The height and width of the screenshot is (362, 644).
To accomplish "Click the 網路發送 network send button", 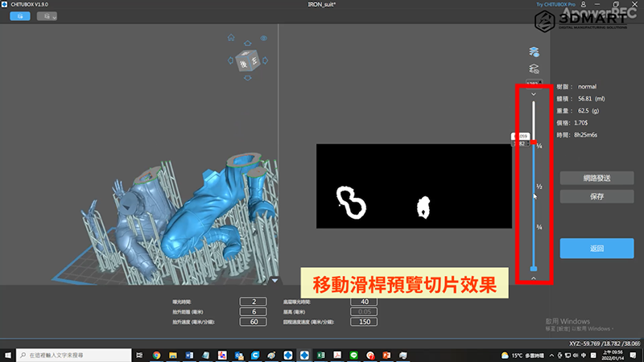I will (x=597, y=178).
